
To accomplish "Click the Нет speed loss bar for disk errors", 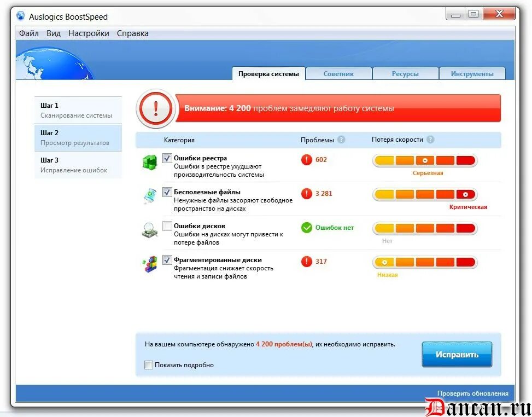I will 425,228.
